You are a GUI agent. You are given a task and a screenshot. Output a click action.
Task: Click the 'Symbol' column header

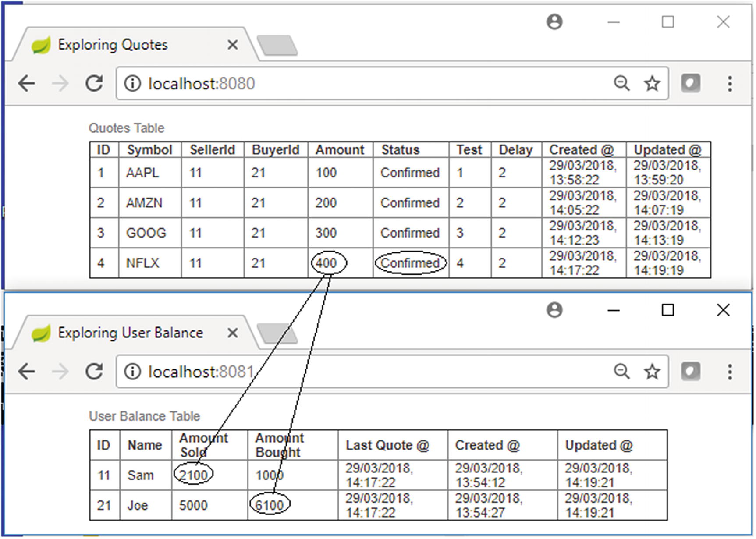pyautogui.click(x=149, y=150)
